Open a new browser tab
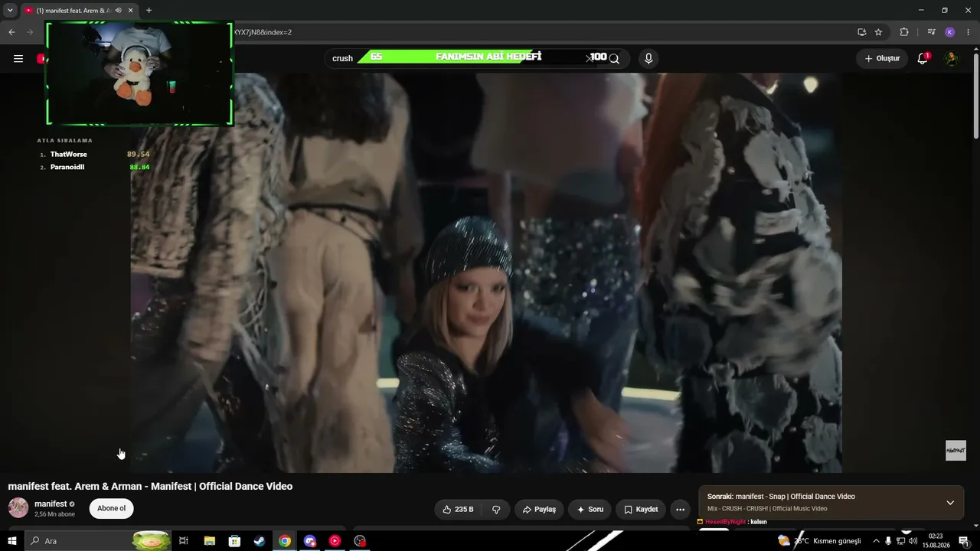This screenshot has height=551, width=980. coord(149,11)
